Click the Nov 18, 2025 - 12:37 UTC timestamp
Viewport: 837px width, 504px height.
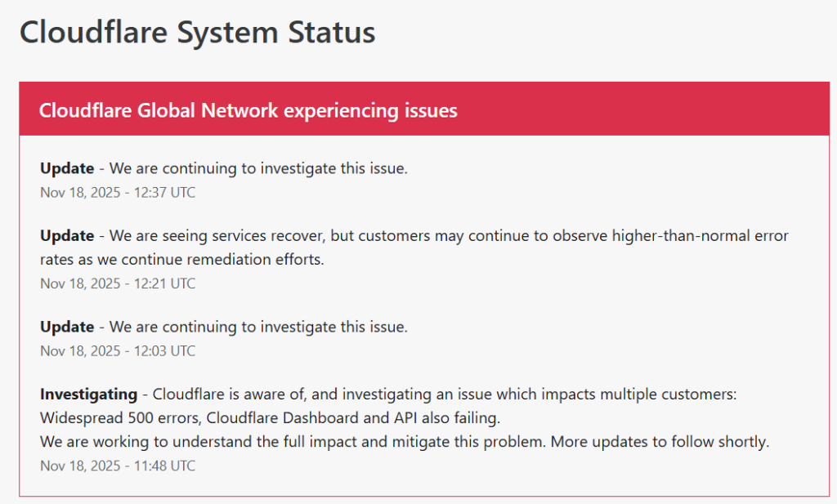click(x=118, y=193)
